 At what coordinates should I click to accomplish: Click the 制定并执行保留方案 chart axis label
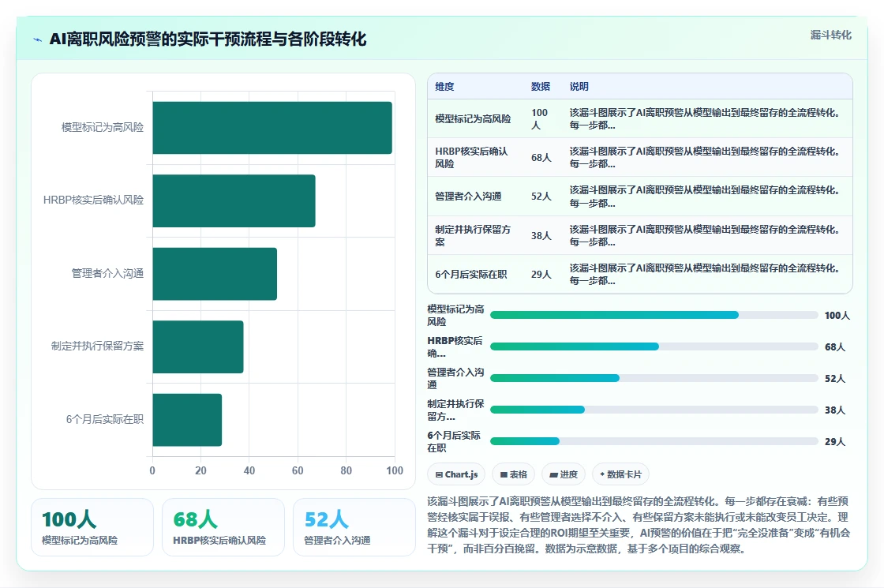coord(98,346)
